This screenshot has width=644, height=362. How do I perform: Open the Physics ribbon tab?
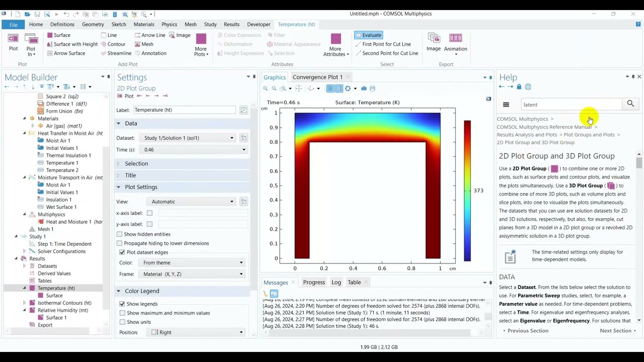coord(169,24)
